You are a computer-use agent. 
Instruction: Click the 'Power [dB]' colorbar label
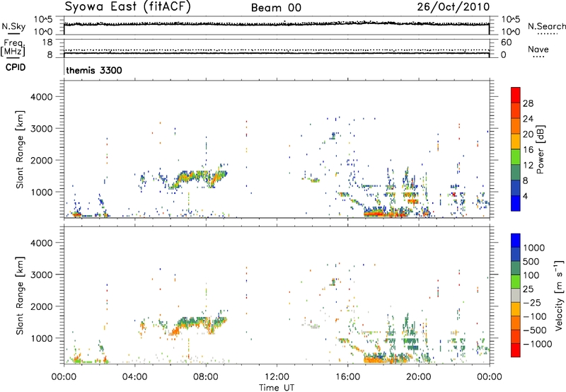(x=540, y=150)
